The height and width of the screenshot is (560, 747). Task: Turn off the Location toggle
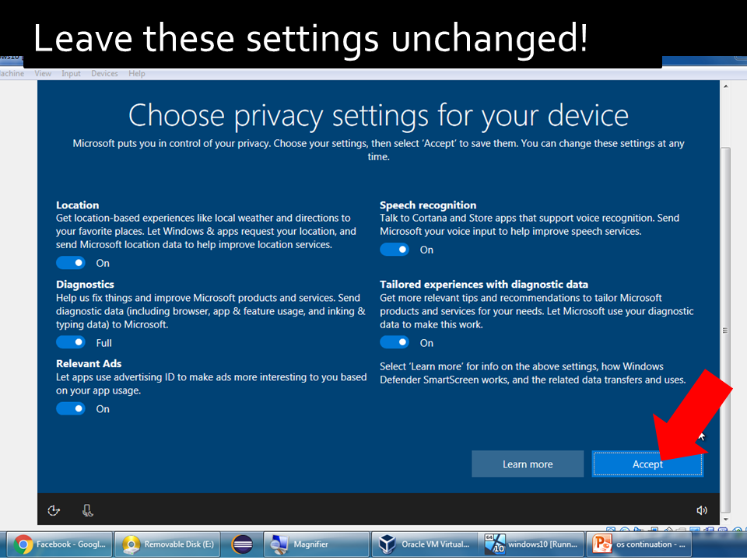click(x=70, y=262)
